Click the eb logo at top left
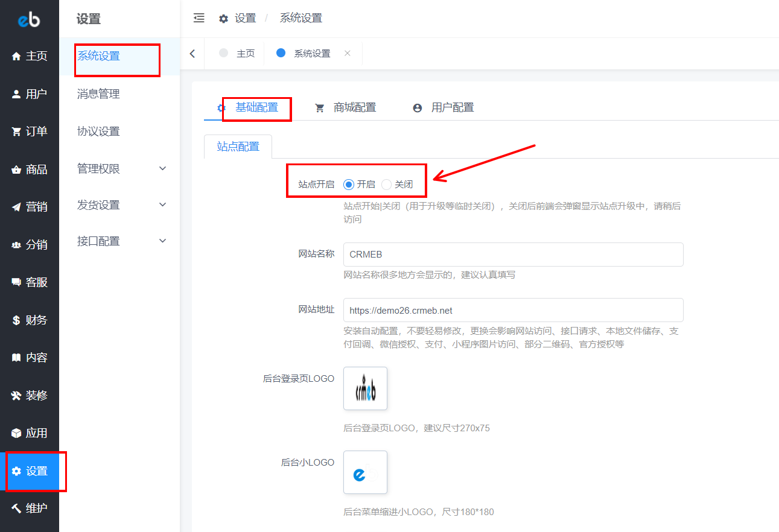 point(28,20)
